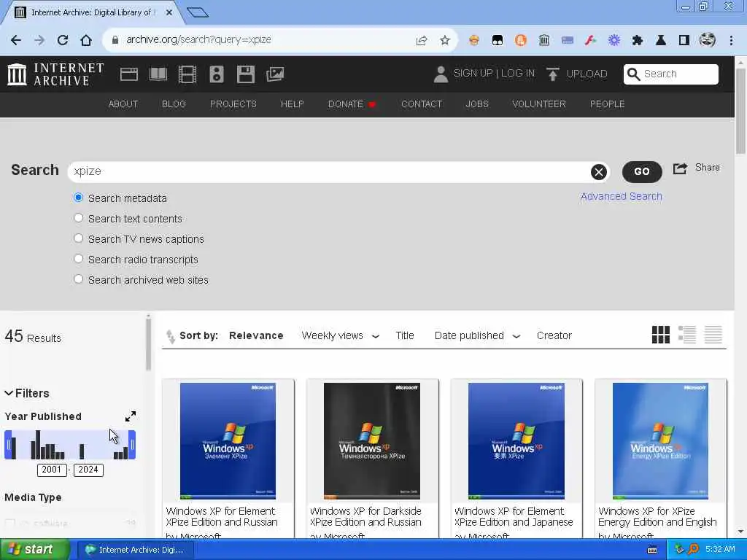Click the upload arrow icon
Screen dimensions: 747x560
[x=553, y=74]
